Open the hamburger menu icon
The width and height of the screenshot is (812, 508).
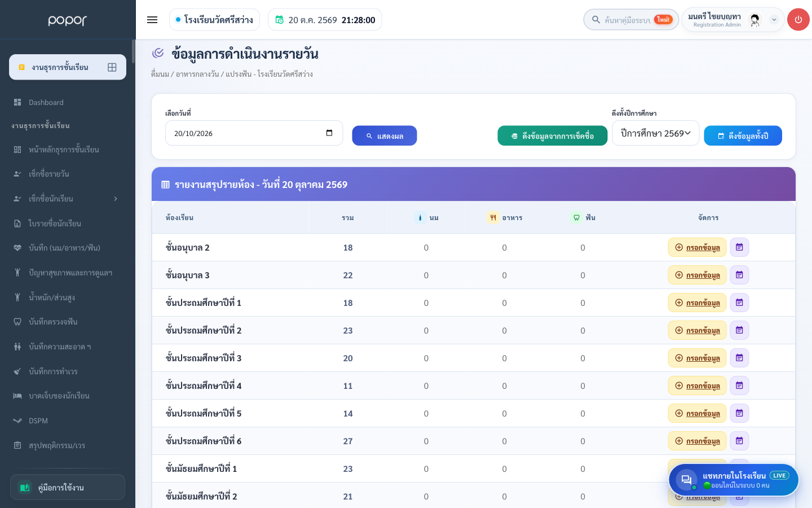(152, 20)
